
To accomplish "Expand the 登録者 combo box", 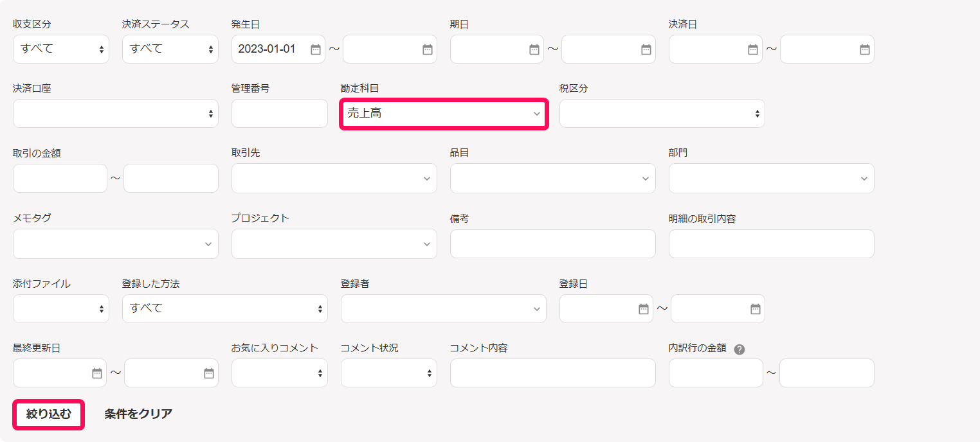I will click(x=444, y=309).
